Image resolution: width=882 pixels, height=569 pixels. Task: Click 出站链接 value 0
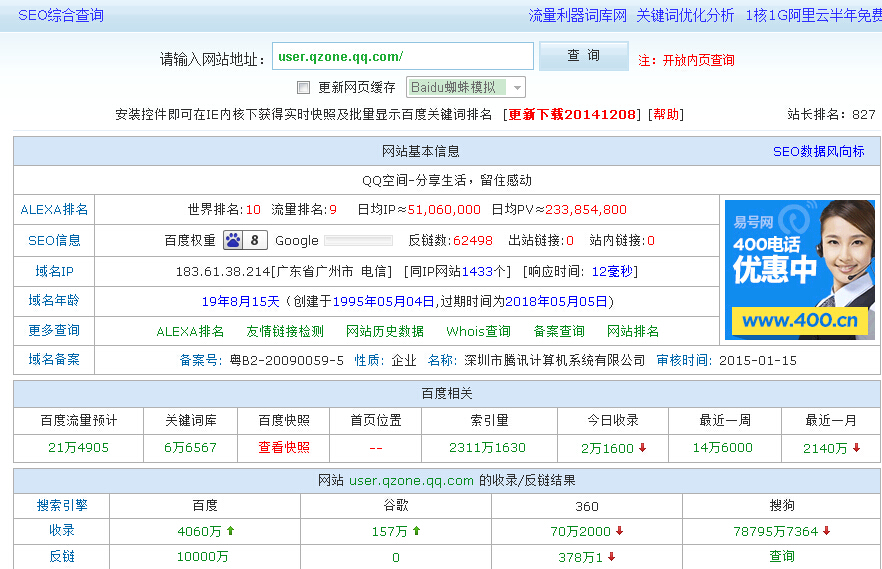570,241
